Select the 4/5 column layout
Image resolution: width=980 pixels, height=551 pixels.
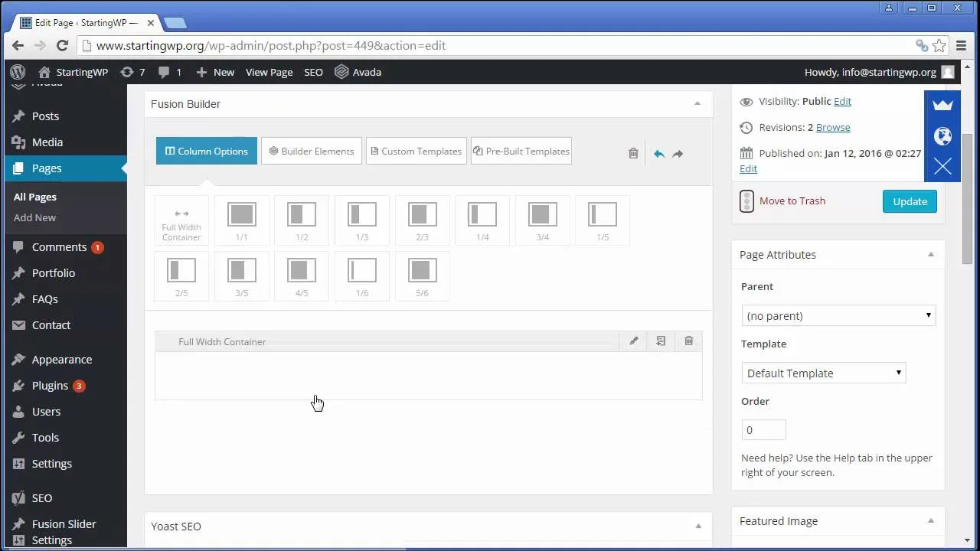click(x=302, y=276)
